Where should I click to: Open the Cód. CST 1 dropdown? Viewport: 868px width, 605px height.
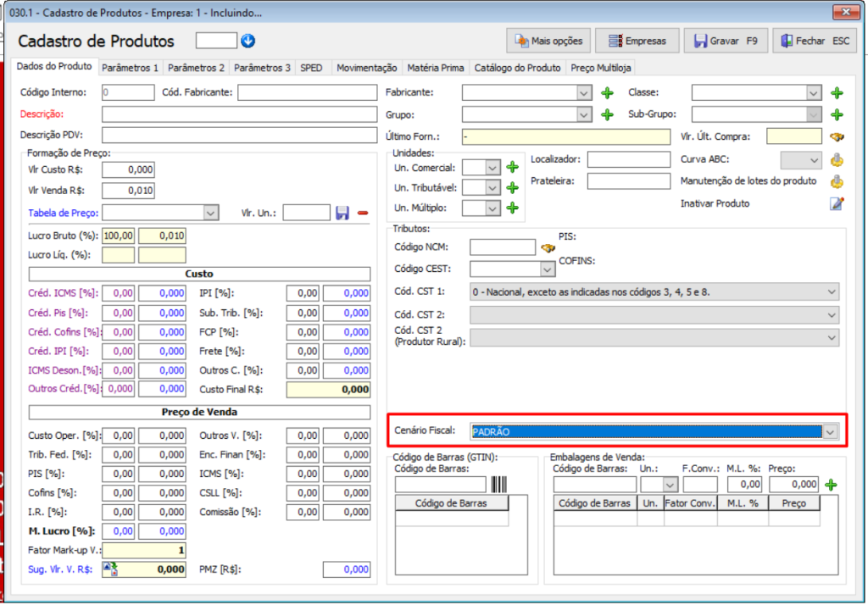[830, 291]
